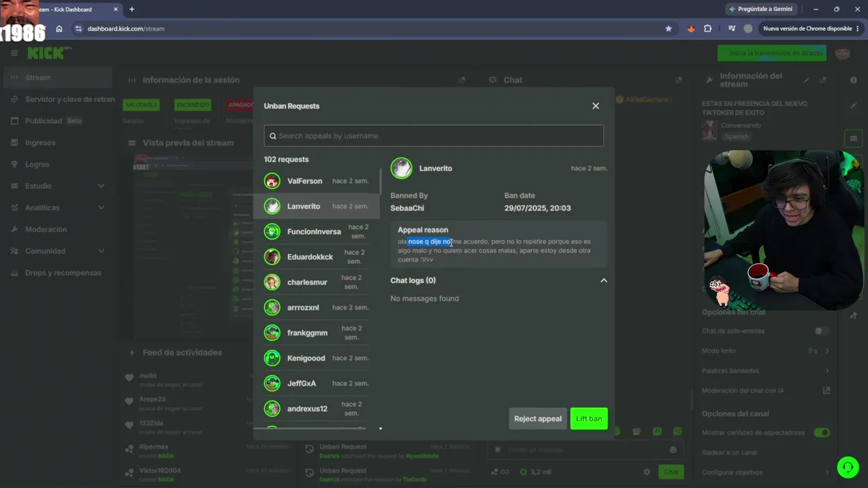Open the green support headset button
This screenshot has height=488, width=868.
pos(848,467)
